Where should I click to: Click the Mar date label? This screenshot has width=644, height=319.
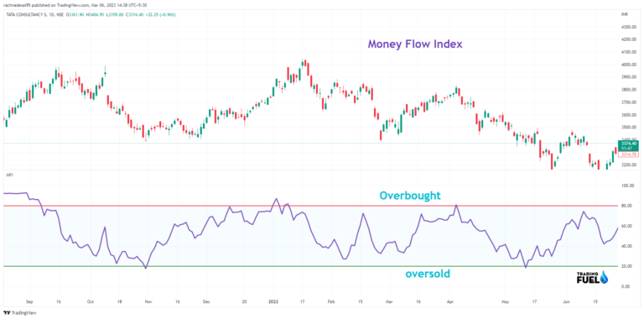pos(388,301)
